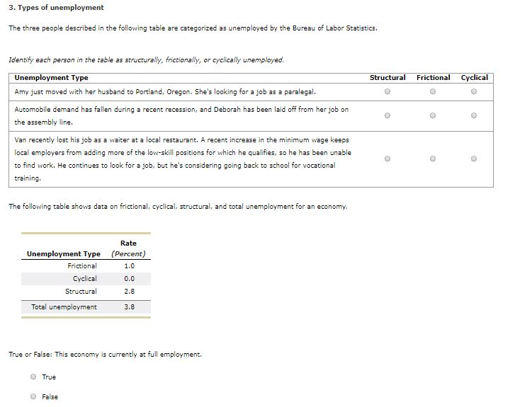Click the Cyclical column header

pyautogui.click(x=475, y=77)
